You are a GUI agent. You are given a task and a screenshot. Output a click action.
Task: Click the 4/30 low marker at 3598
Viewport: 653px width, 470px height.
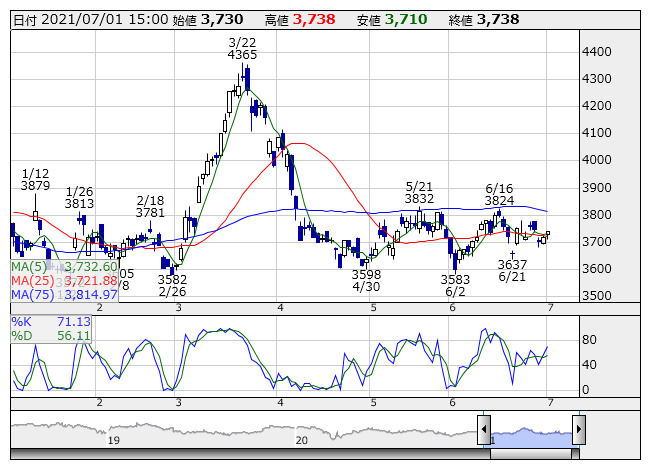(x=366, y=280)
